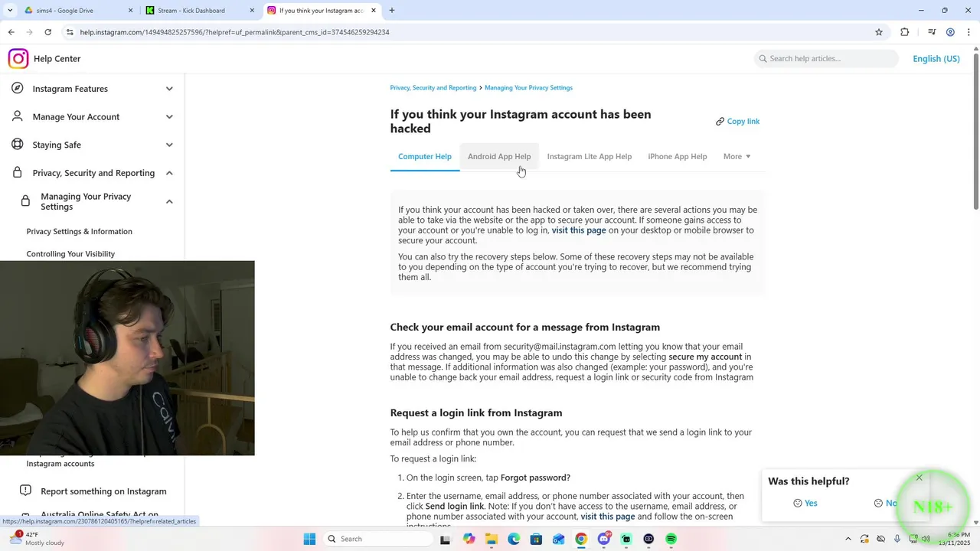980x551 pixels.
Task: Switch to iPhone App Help tab
Action: click(678, 156)
